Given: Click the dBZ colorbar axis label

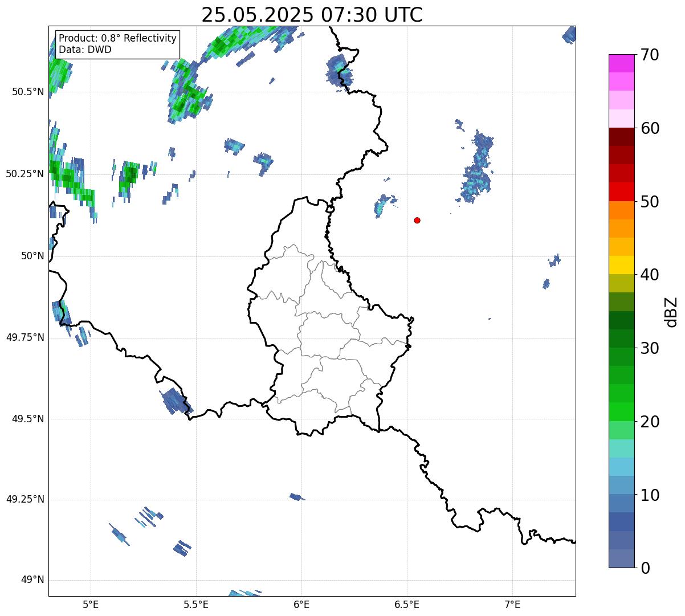Looking at the screenshot, I should click(x=671, y=312).
